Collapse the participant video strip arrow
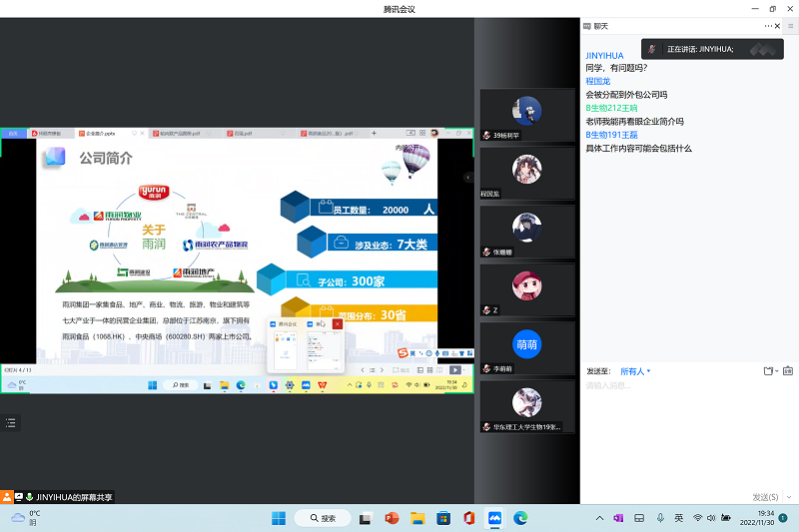The width and height of the screenshot is (799, 532). tap(468, 177)
